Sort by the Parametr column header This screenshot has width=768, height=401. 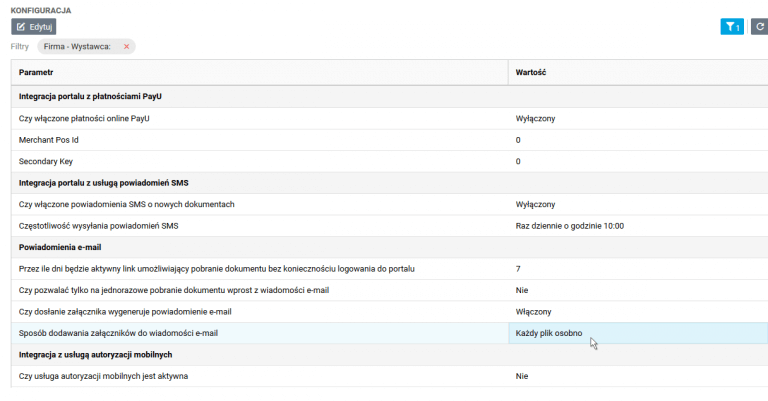coord(36,73)
